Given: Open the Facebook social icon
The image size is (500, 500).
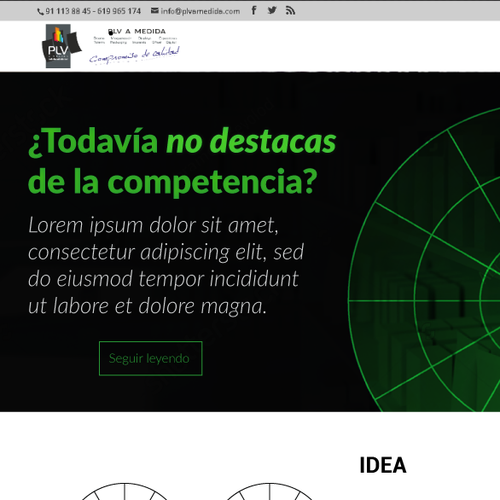Looking at the screenshot, I should (x=254, y=11).
